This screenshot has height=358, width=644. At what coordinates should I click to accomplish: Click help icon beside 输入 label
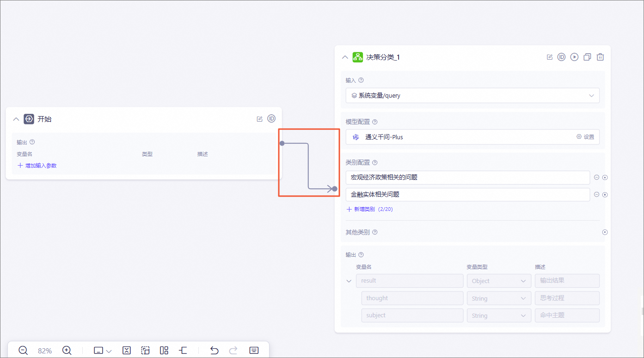[361, 80]
